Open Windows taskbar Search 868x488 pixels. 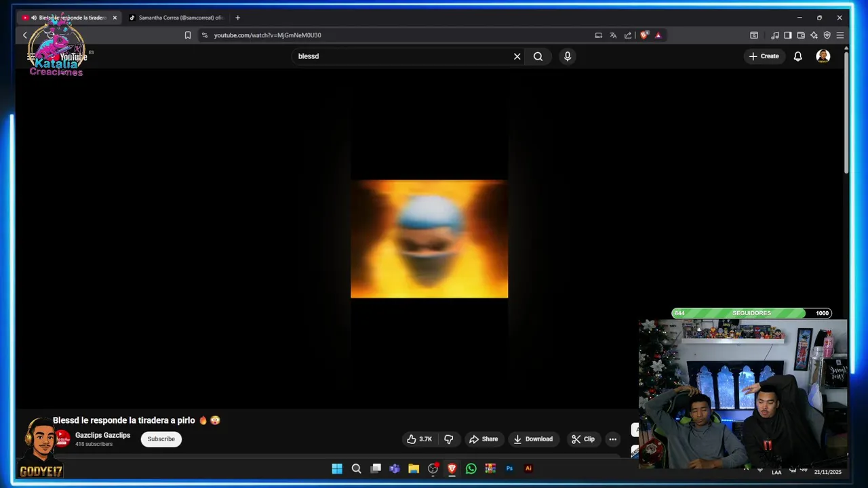point(356,468)
